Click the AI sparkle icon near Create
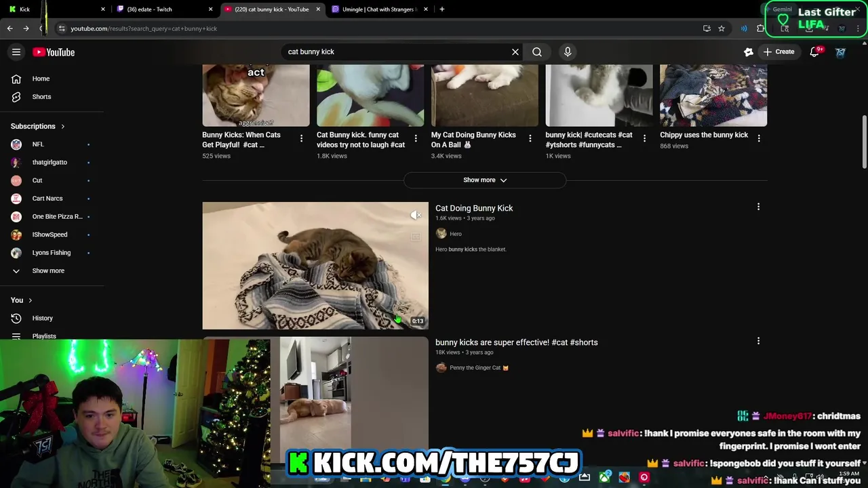The width and height of the screenshot is (868, 488). [749, 52]
